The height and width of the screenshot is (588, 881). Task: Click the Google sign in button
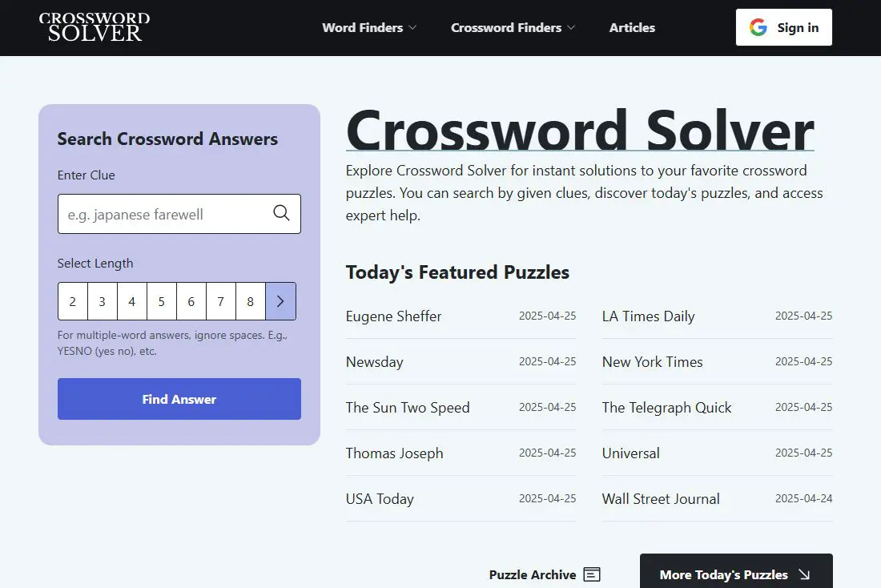tap(783, 27)
